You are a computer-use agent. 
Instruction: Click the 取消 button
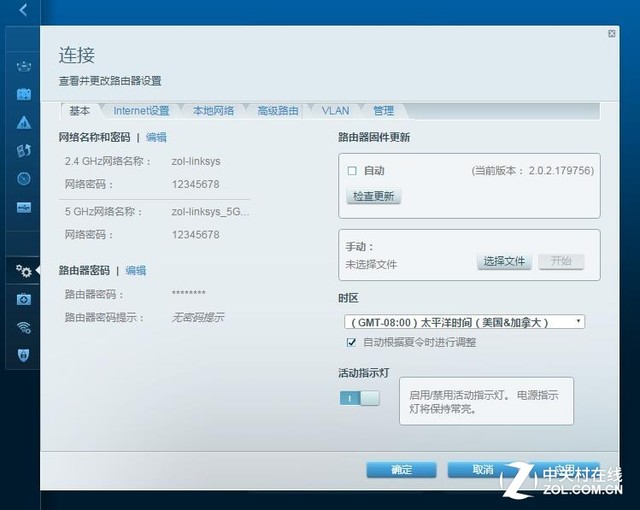[482, 470]
